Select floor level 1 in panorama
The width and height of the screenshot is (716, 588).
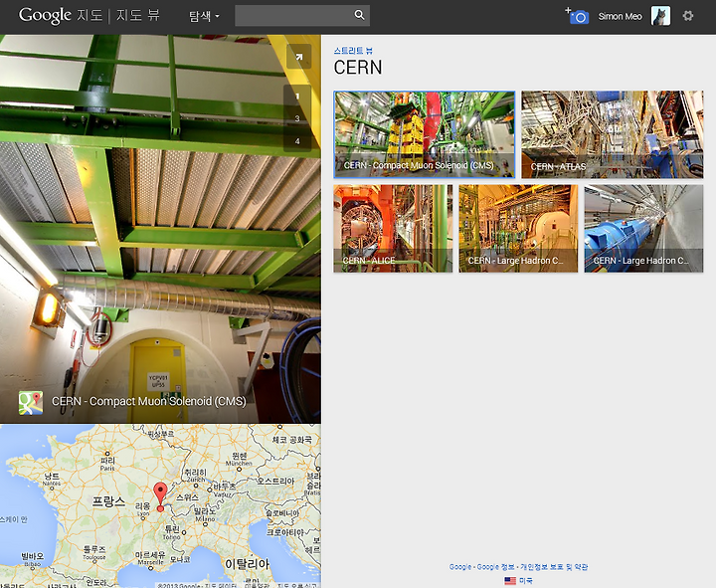pos(297,97)
